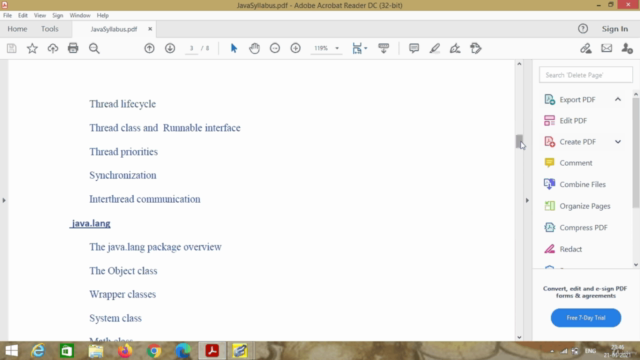Select the JavaSyllabus.pdf document tab

(x=114, y=29)
